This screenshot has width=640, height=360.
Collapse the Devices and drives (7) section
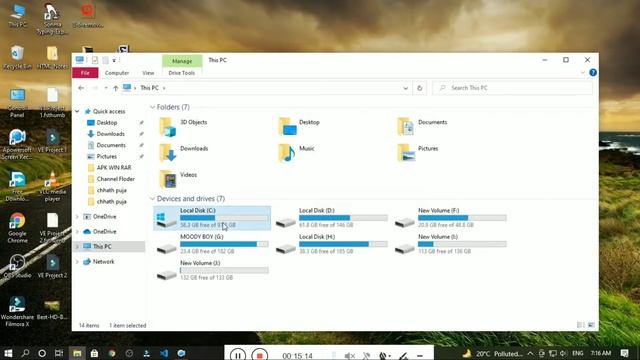tap(152, 199)
